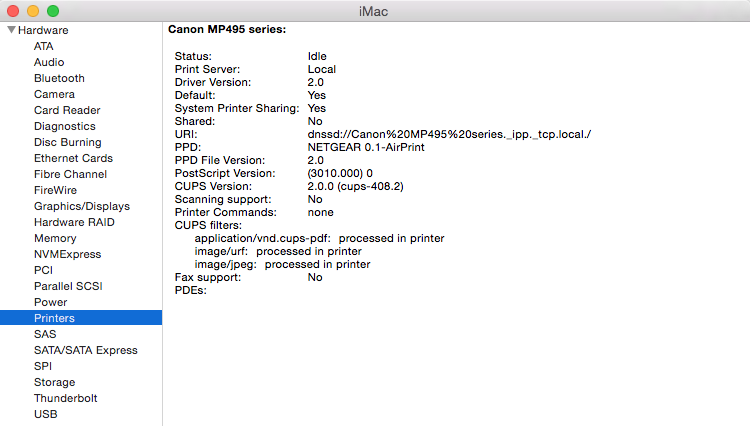This screenshot has width=750, height=426.
Task: Select Bluetooth in the hardware list
Action: point(59,78)
